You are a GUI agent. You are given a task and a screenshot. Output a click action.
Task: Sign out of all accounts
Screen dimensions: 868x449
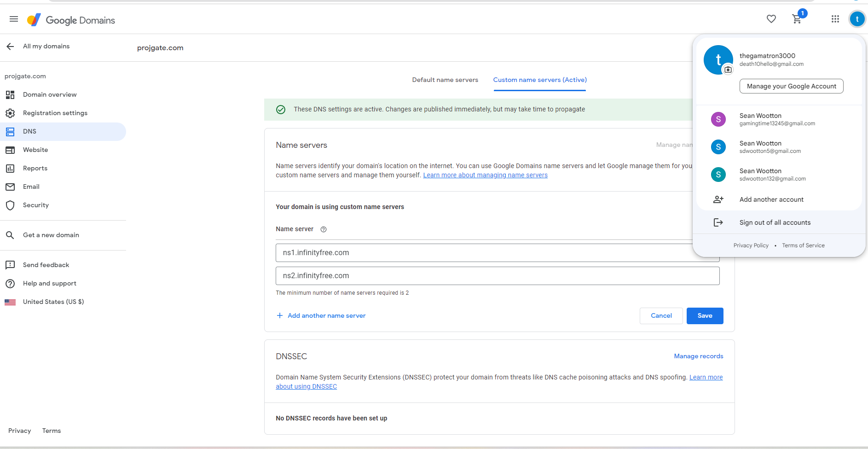(x=775, y=223)
